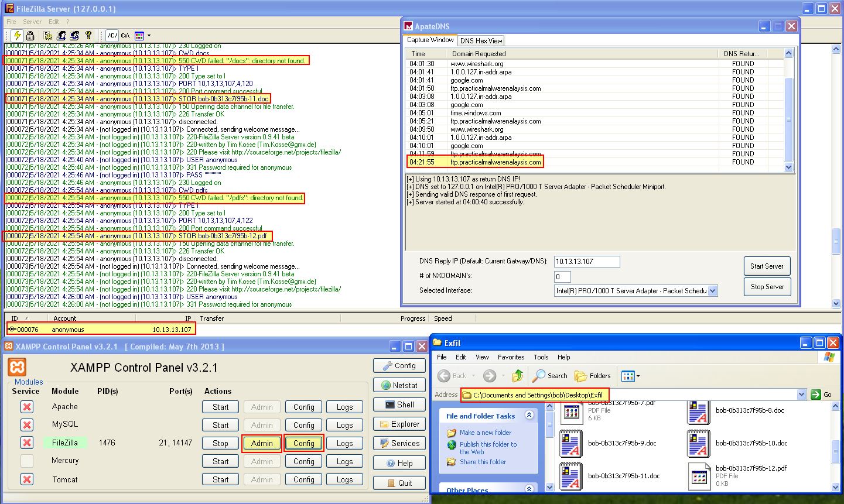Toggle the Tomcat service checkbox in XAMPP
Image resolution: width=844 pixels, height=504 pixels.
tap(26, 479)
